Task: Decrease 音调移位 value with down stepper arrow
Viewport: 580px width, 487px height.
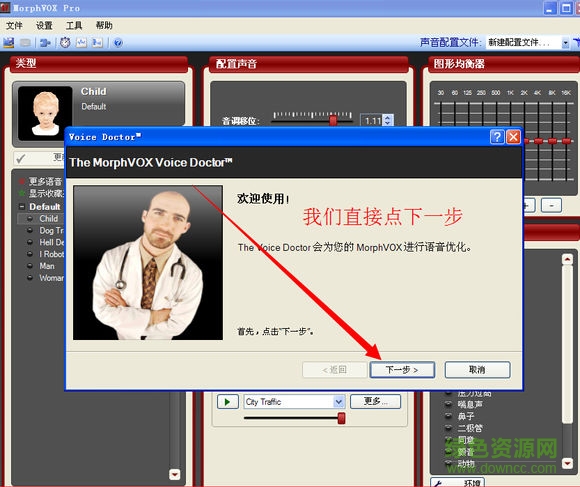Action: click(387, 123)
